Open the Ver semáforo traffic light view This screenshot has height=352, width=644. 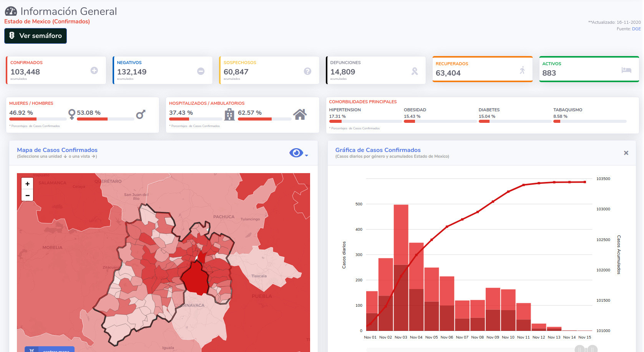(35, 36)
